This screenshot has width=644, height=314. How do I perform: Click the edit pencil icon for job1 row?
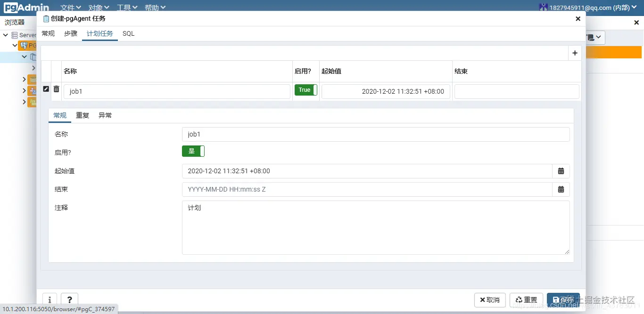click(x=46, y=89)
